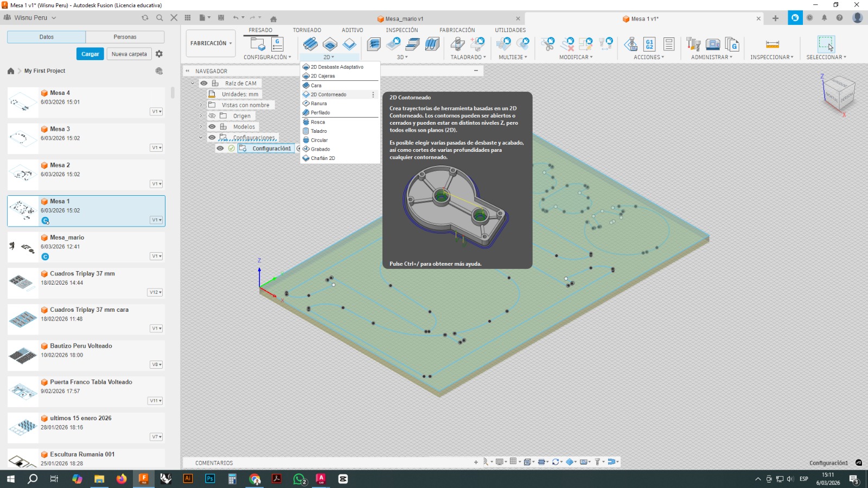Click the drilling tool icon in Taladrado
This screenshot has height=488, width=868.
click(x=457, y=44)
